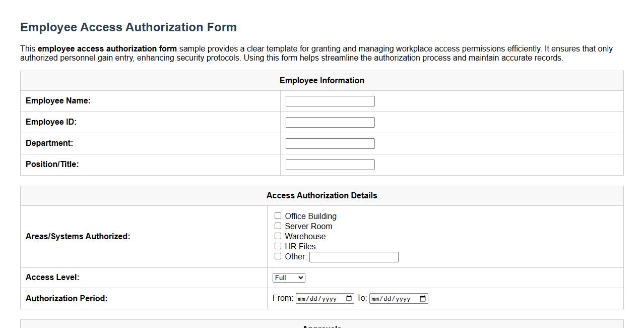Click the Other access text field

(x=354, y=257)
